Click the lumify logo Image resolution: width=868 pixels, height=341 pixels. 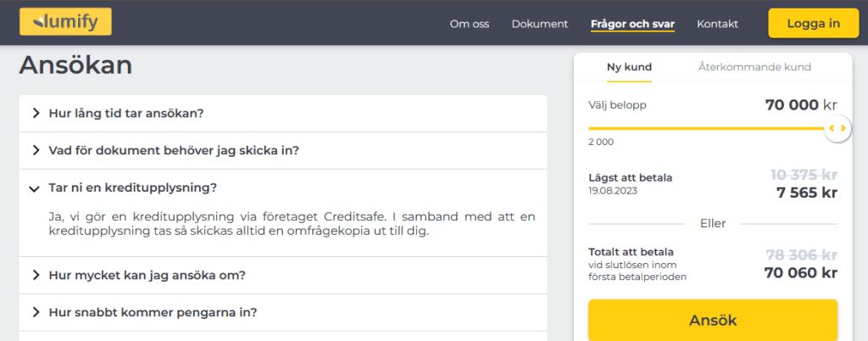[65, 21]
